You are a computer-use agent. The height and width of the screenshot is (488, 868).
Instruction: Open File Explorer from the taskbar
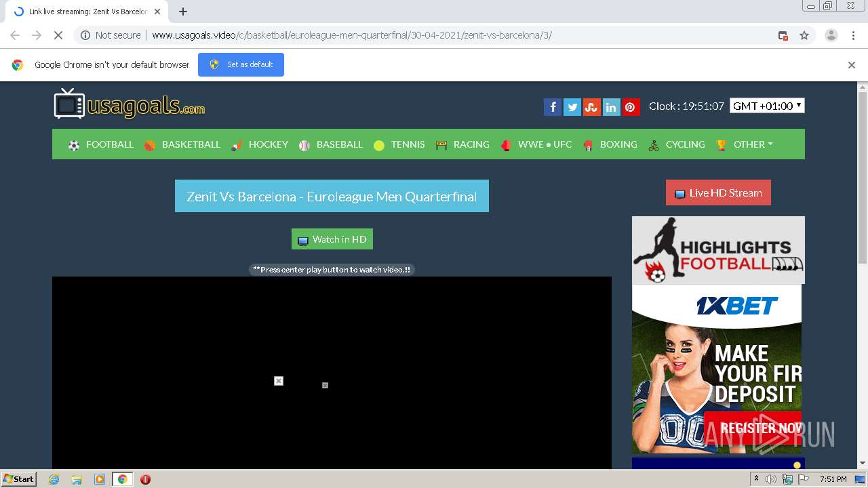77,479
